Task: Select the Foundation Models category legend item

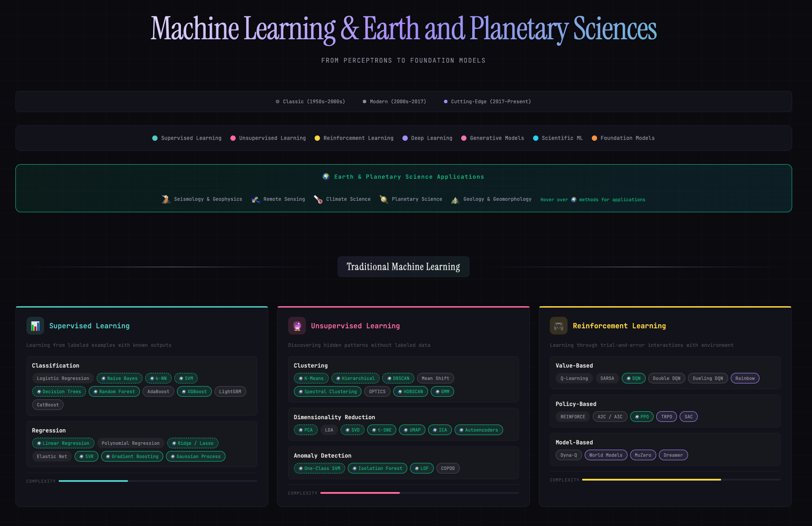Action: tap(623, 138)
